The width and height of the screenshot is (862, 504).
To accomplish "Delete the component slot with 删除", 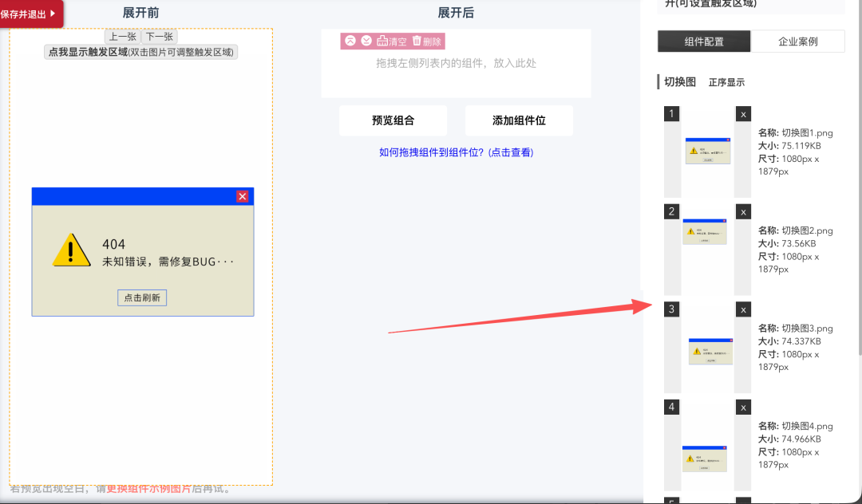I will (x=427, y=41).
